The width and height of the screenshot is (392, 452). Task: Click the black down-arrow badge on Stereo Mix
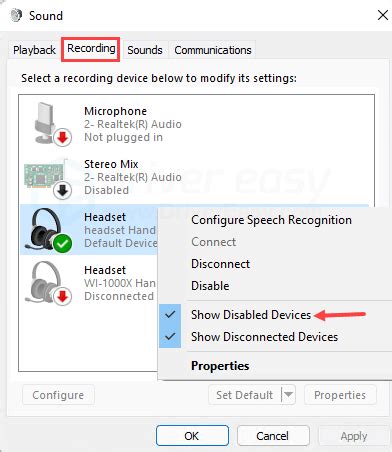click(x=62, y=191)
